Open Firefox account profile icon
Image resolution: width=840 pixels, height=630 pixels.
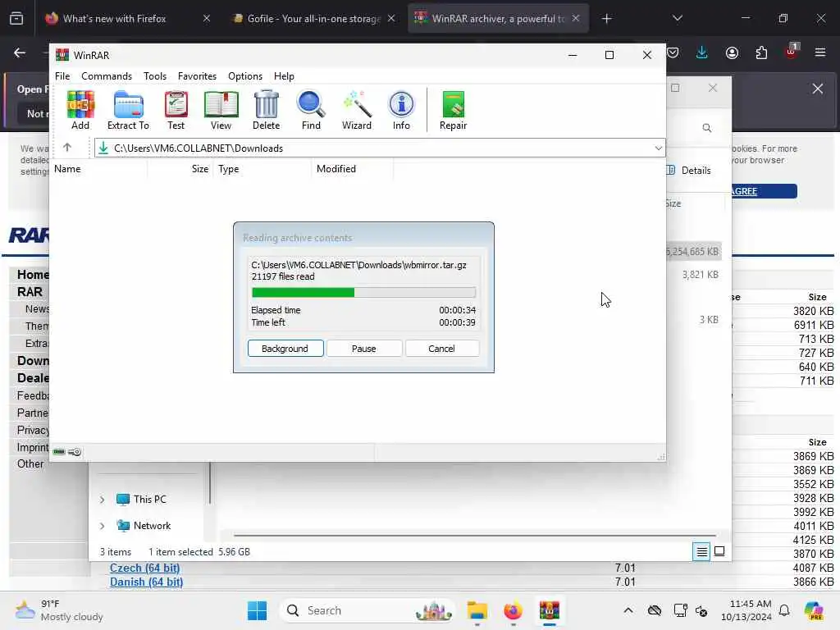732,52
